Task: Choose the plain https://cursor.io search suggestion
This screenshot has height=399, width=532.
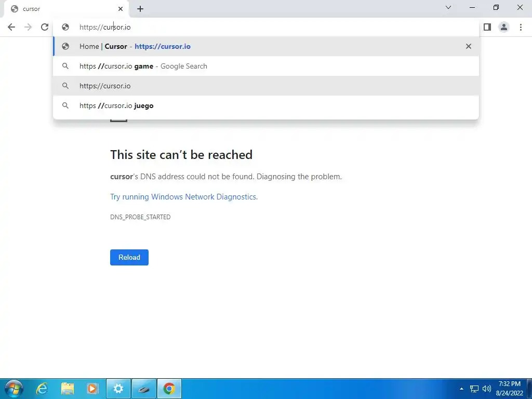Action: pyautogui.click(x=266, y=86)
